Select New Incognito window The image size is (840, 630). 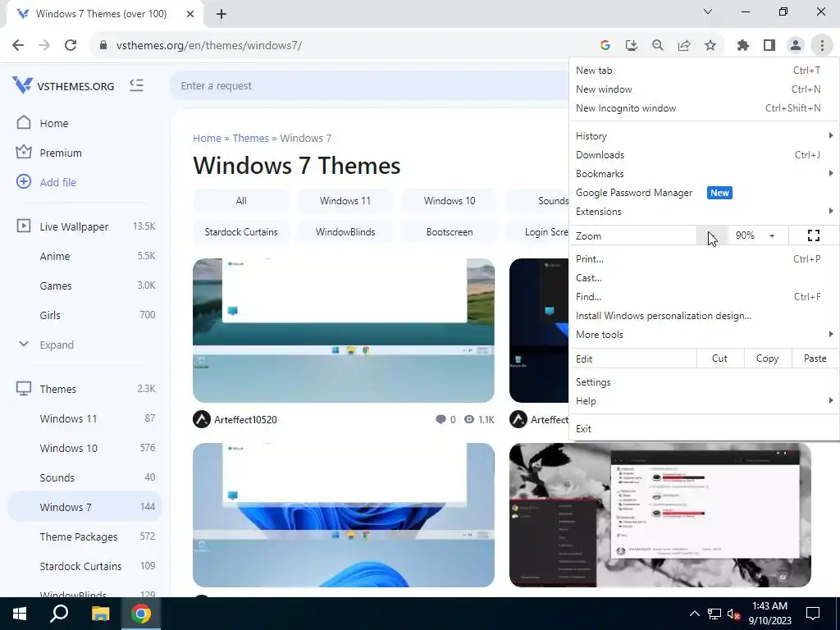click(704, 108)
